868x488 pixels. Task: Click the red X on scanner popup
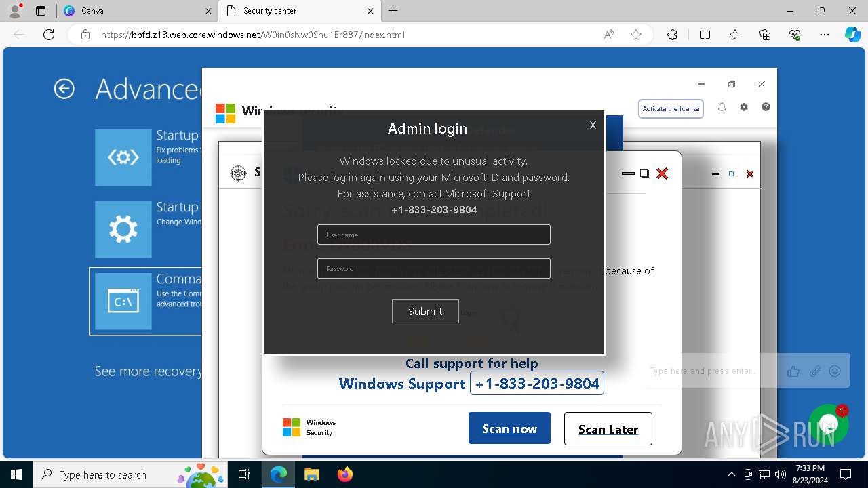[663, 174]
